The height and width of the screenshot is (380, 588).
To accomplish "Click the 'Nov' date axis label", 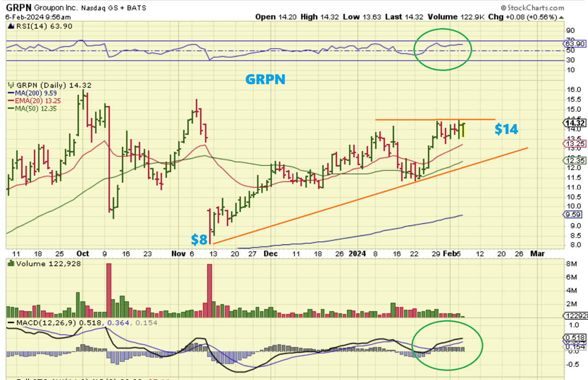I will (178, 254).
